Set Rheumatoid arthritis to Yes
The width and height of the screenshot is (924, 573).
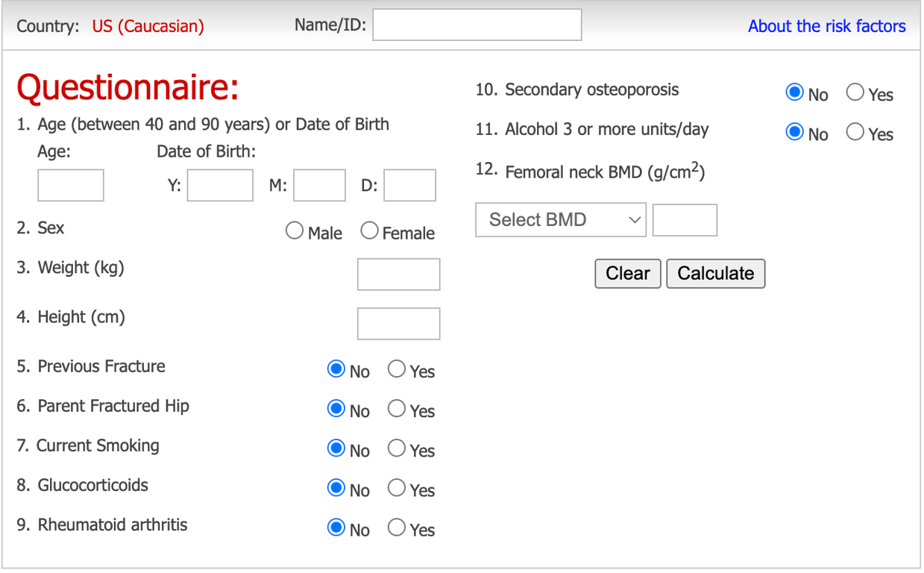(x=397, y=528)
